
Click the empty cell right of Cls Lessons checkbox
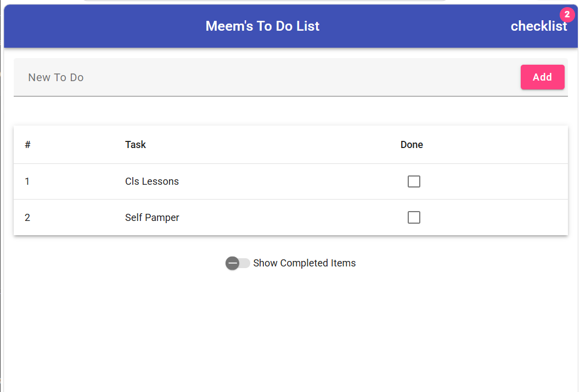point(505,181)
